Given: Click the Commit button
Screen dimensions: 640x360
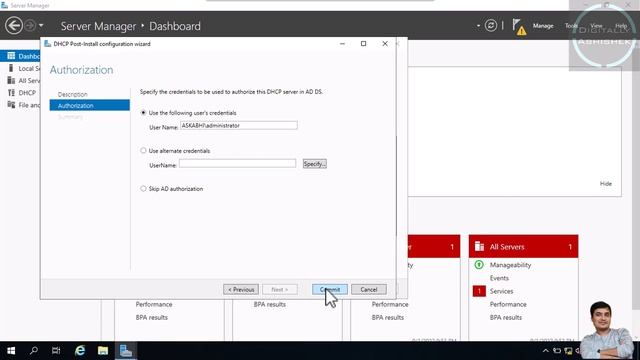Looking at the screenshot, I should coord(330,289).
